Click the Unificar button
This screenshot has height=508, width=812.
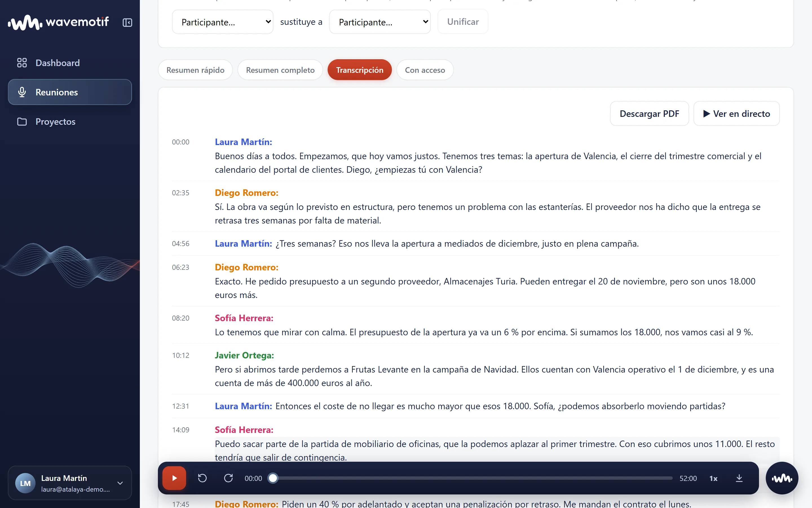coord(463,22)
